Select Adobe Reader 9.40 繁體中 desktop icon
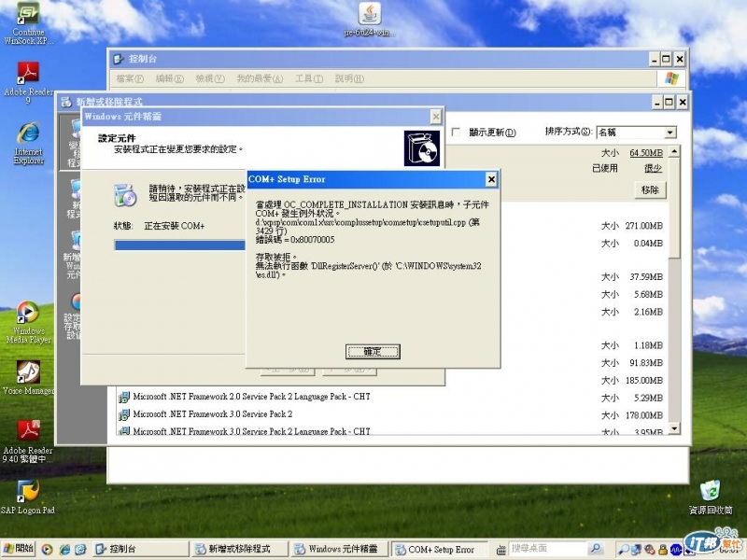Image resolution: width=747 pixels, height=560 pixels. 28,441
